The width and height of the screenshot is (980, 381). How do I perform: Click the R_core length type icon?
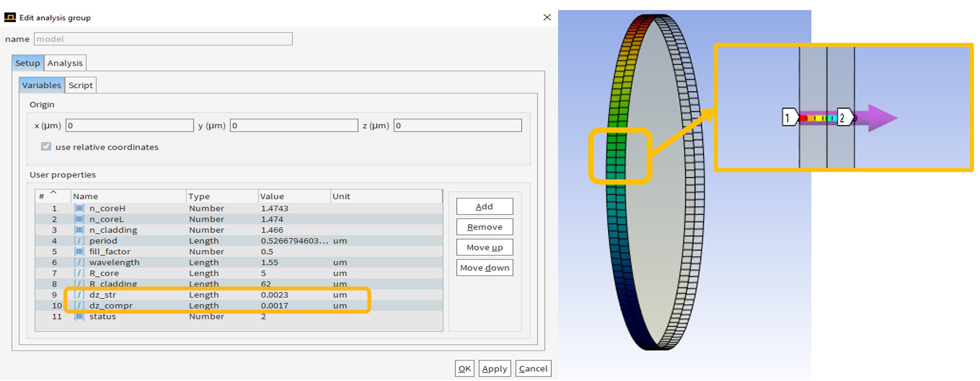pos(79,273)
